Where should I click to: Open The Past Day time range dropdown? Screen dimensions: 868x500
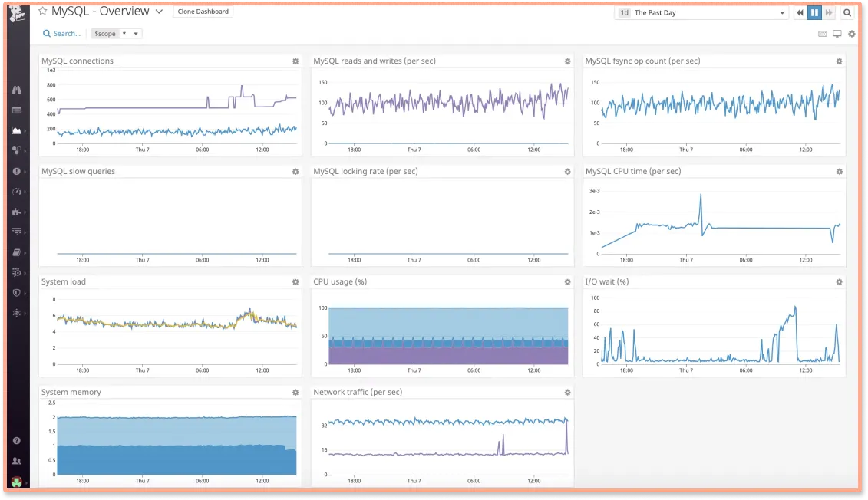click(x=701, y=13)
